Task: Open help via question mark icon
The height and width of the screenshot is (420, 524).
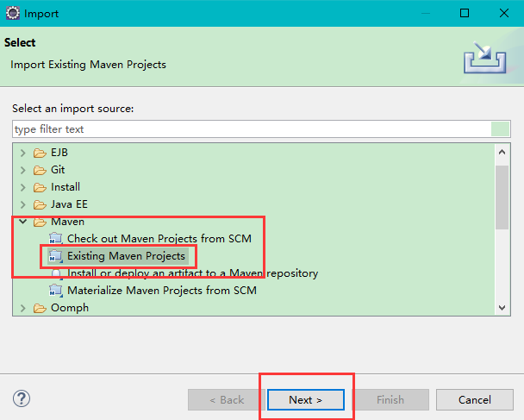Action: tap(22, 398)
